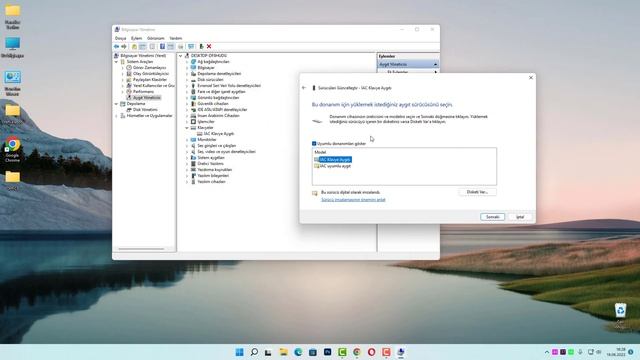Open the Dosya menu
640x360 pixels.
coord(120,38)
